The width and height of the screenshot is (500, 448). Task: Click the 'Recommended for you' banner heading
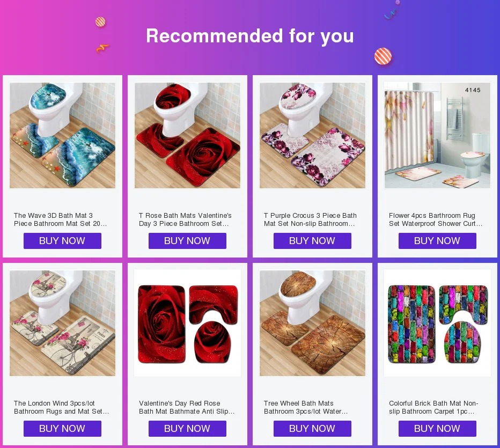pyautogui.click(x=250, y=36)
